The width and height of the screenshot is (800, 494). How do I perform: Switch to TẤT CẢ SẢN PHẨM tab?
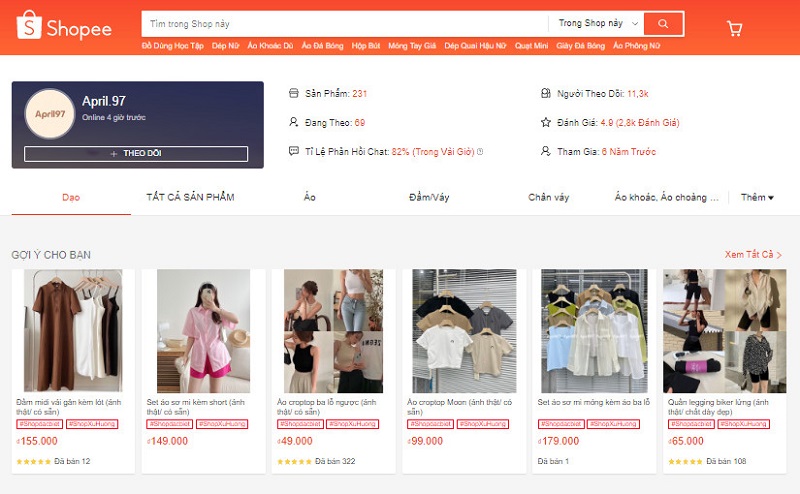tap(190, 198)
